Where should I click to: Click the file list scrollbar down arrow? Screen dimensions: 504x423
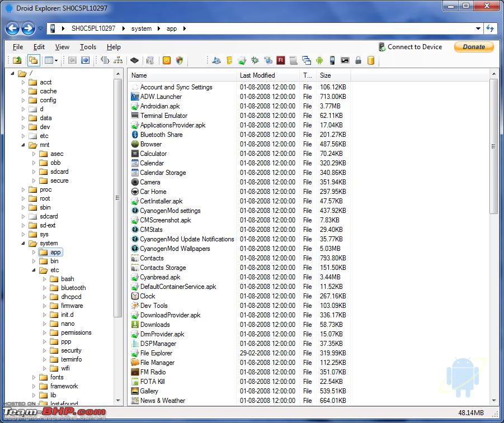coord(494,400)
